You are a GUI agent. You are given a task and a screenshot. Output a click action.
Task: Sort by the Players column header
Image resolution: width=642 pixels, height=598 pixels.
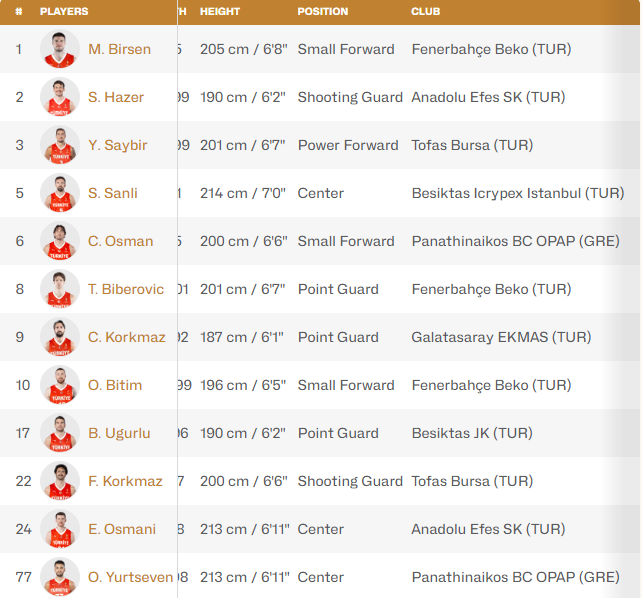(64, 12)
